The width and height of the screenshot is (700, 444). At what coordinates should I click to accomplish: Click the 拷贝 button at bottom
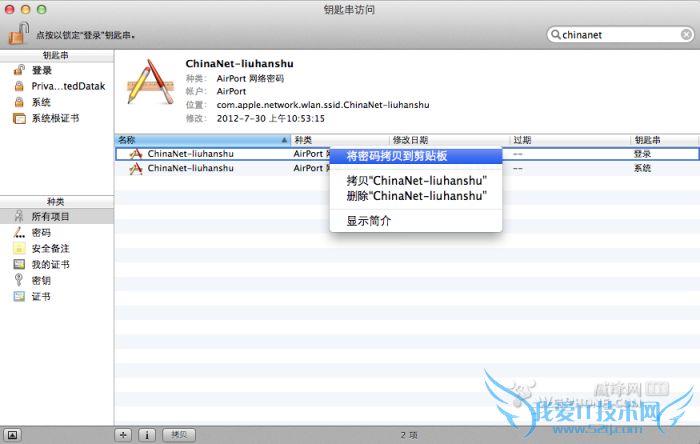(179, 435)
